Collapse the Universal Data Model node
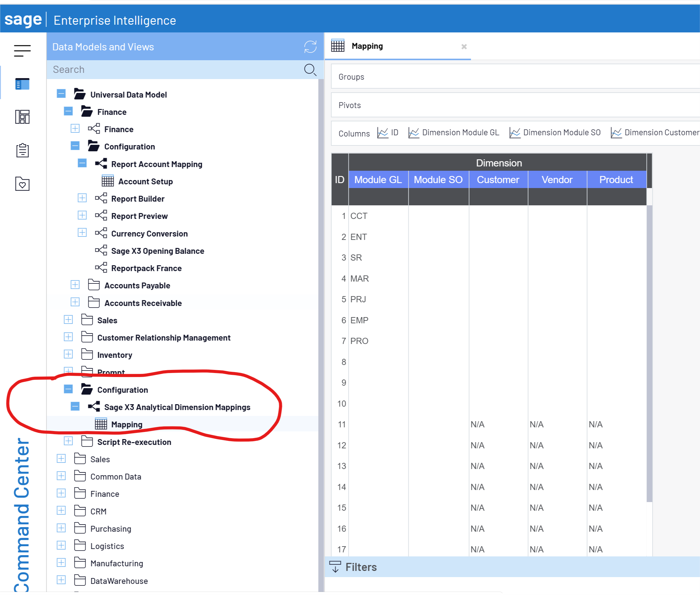The width and height of the screenshot is (700, 595). point(61,94)
